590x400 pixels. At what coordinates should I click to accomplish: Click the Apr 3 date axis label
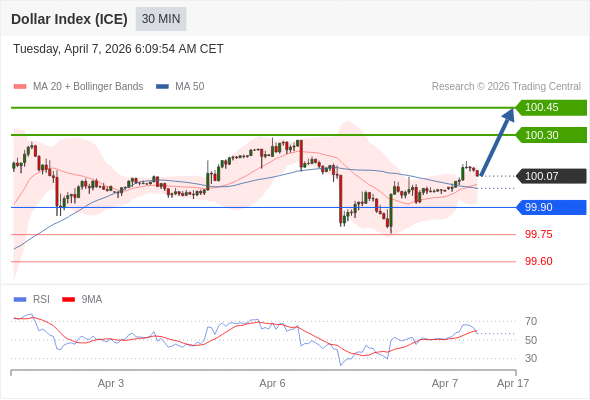tap(111, 383)
